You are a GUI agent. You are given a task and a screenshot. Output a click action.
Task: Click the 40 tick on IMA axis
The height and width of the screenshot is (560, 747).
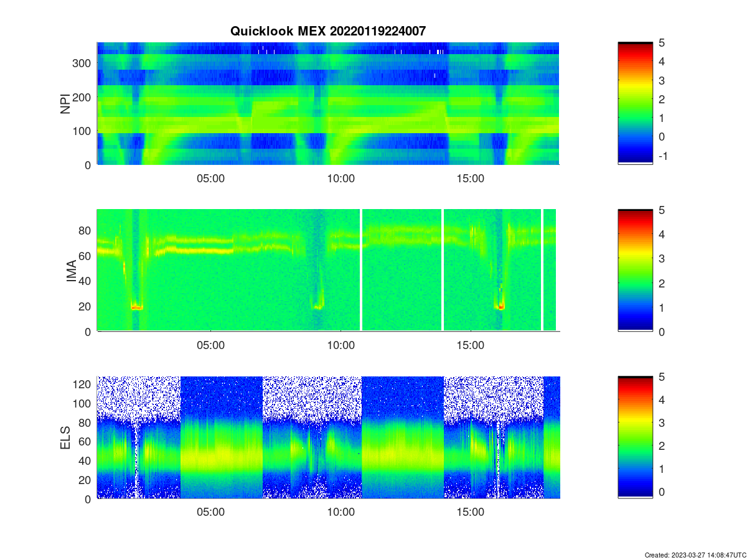[x=86, y=281]
